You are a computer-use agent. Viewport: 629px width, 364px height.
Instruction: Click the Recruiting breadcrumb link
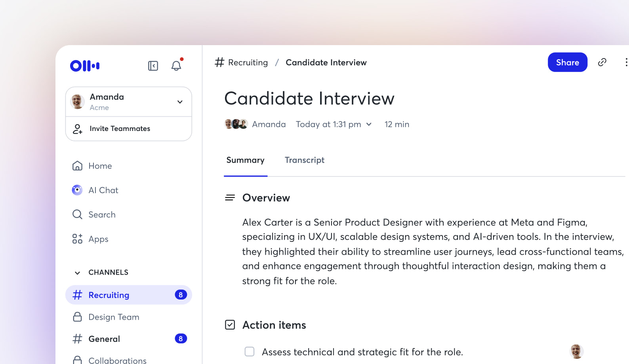248,63
